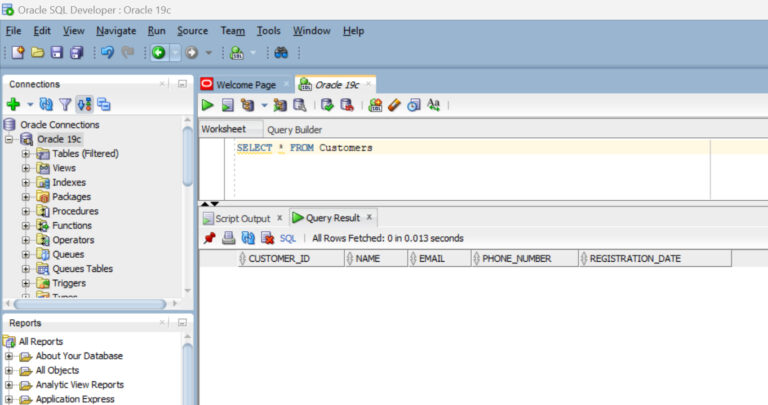Click the delete row icon in Query Result
This screenshot has width=768, height=405.
pyautogui.click(x=267, y=238)
